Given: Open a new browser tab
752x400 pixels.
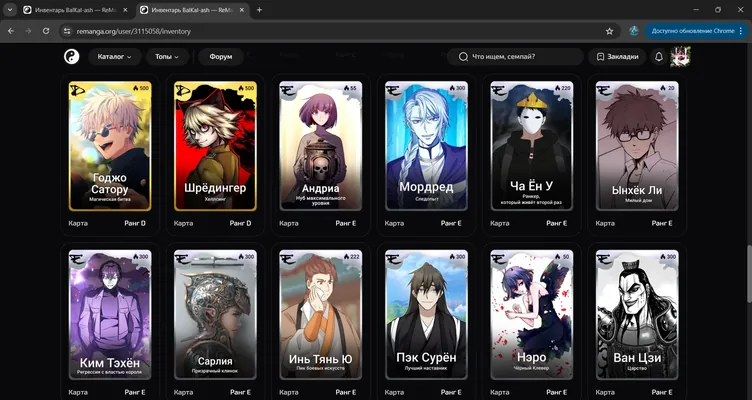Looking at the screenshot, I should click(x=259, y=10).
